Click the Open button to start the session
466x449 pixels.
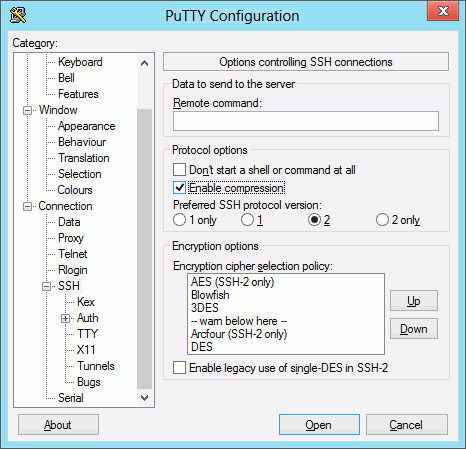point(319,424)
